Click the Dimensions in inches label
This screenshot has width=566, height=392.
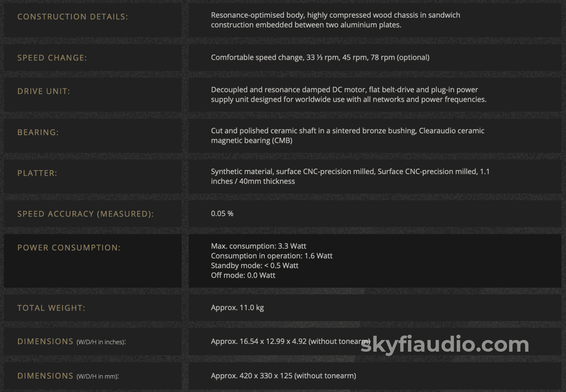[71, 341]
